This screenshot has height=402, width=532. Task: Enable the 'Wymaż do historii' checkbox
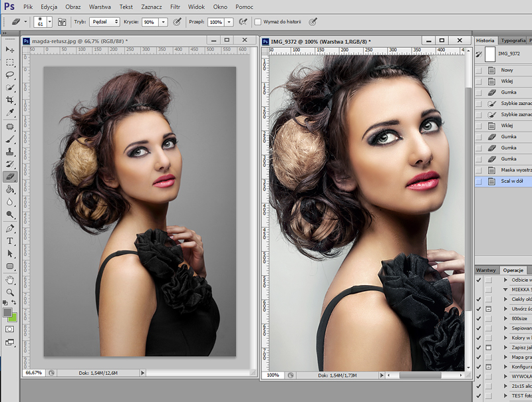click(258, 22)
